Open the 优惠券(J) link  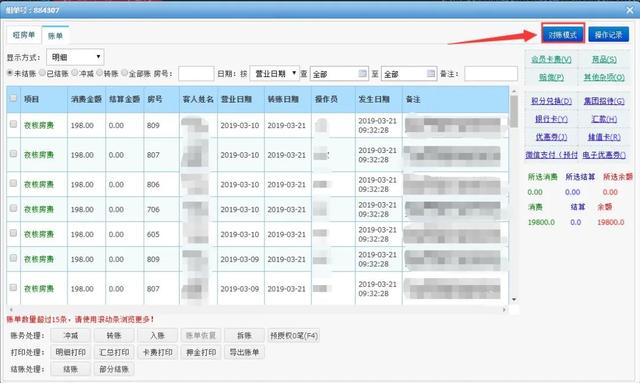click(x=551, y=137)
